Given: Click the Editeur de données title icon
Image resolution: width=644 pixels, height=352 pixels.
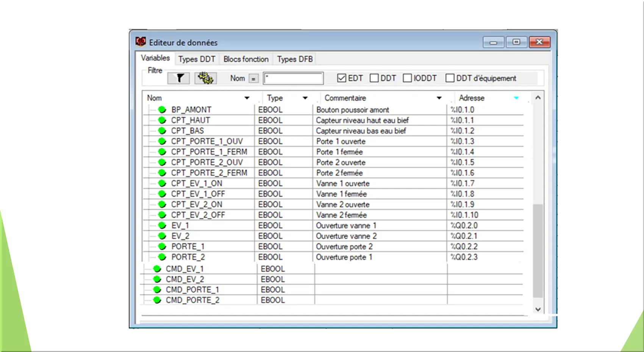Looking at the screenshot, I should pos(141,42).
